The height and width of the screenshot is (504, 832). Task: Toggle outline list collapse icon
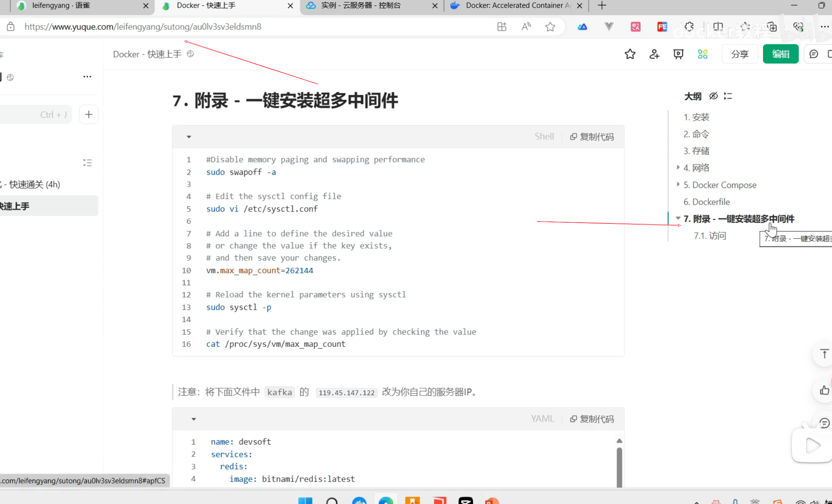pos(728,96)
